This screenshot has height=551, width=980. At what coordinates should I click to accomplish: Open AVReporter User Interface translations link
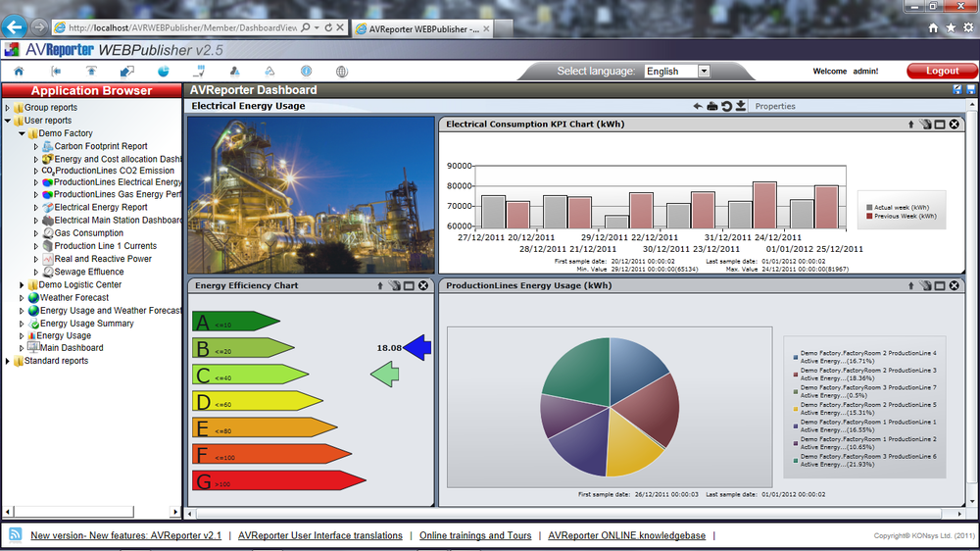(320, 535)
